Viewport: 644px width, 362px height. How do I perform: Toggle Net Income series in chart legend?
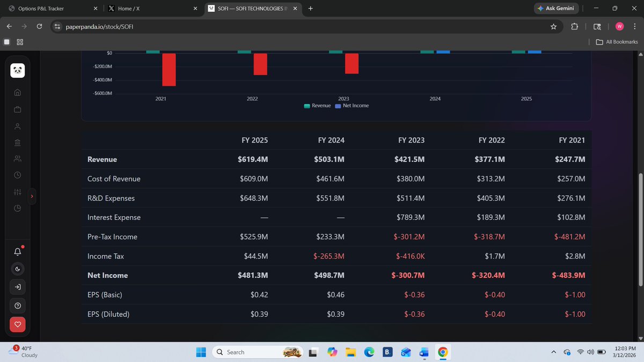[352, 106]
